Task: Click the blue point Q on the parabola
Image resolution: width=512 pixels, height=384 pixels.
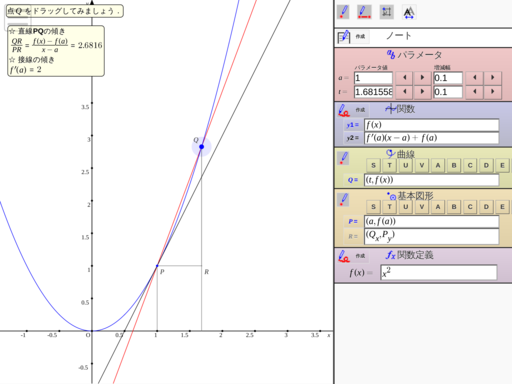Action: coord(201,147)
